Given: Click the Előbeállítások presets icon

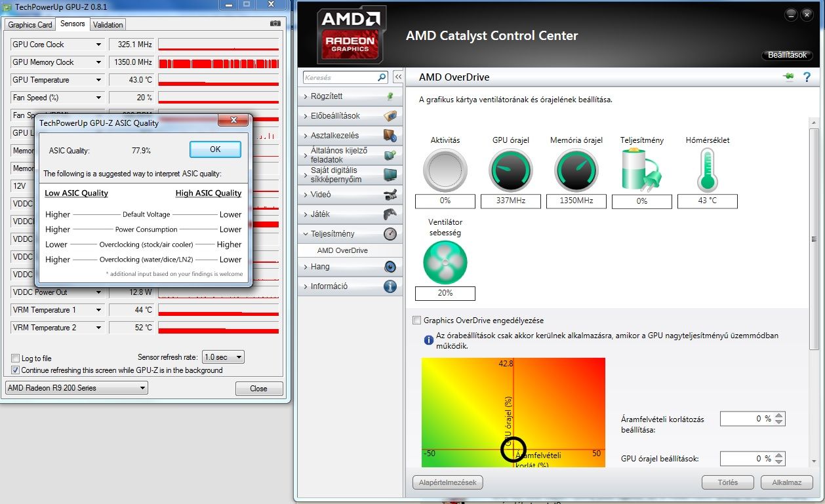Looking at the screenshot, I should click(x=390, y=116).
